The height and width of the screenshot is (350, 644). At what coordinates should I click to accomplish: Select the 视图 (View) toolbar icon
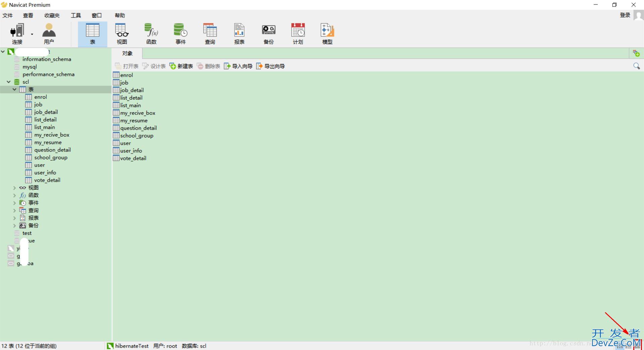coord(122,34)
